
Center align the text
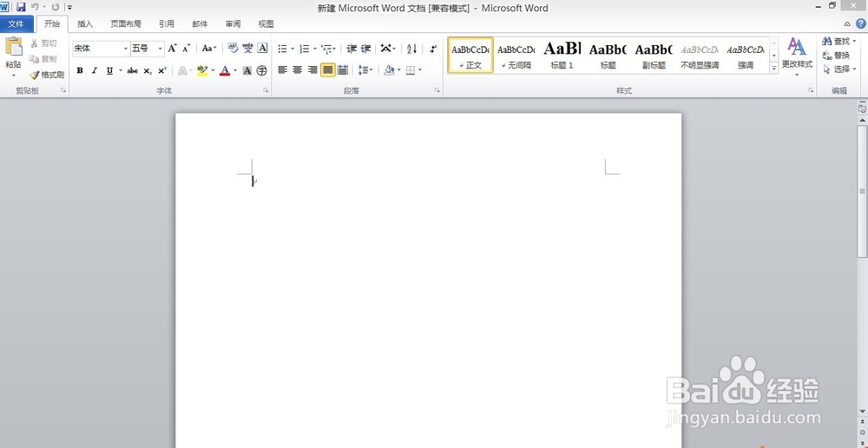click(x=298, y=69)
